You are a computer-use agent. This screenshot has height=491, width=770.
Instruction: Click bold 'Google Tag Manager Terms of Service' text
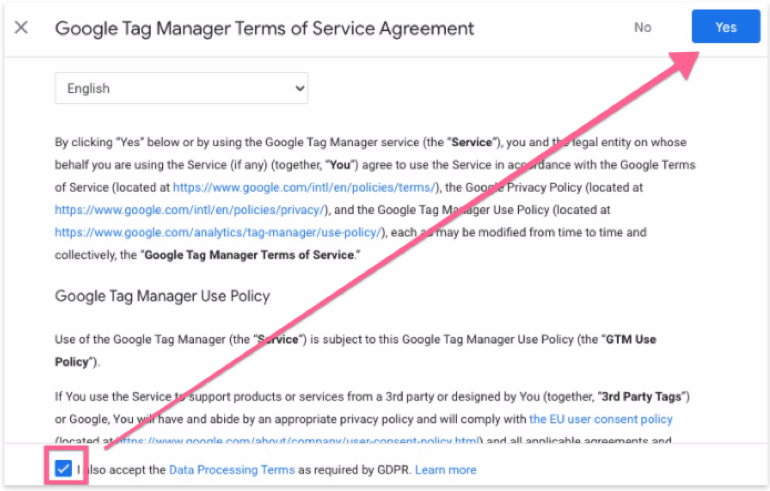[250, 255]
